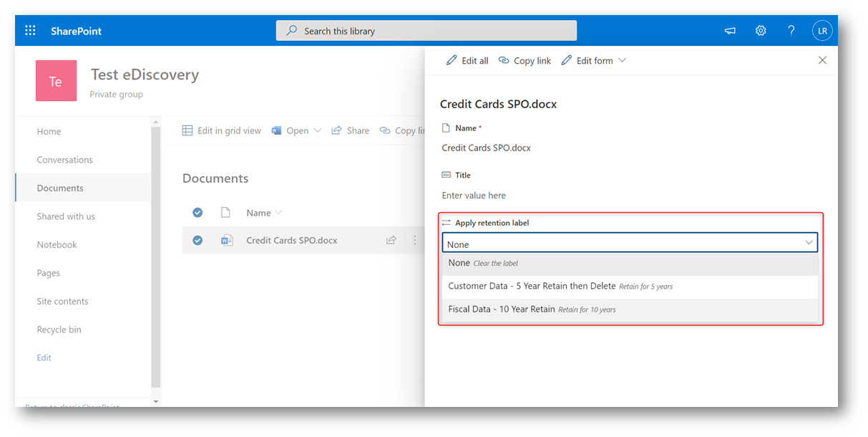Open the Test eDiscovery site title
The height and width of the screenshot is (437, 868).
145,75
